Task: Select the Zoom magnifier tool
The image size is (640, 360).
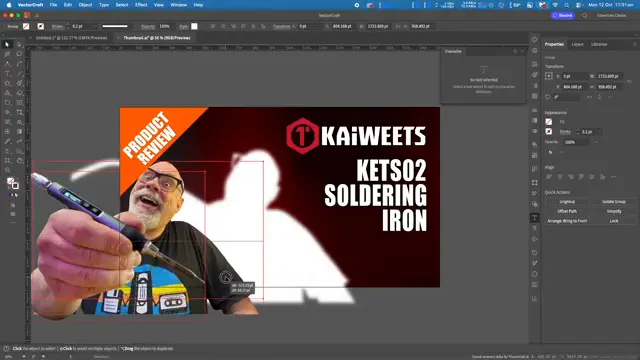Action: pos(7,170)
